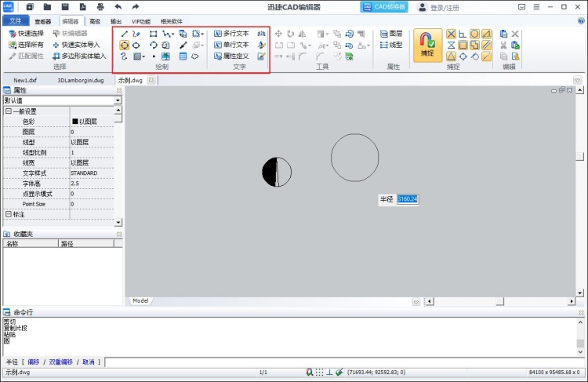Click the Delete X icon
This screenshot has width=588, height=382.
point(515,34)
